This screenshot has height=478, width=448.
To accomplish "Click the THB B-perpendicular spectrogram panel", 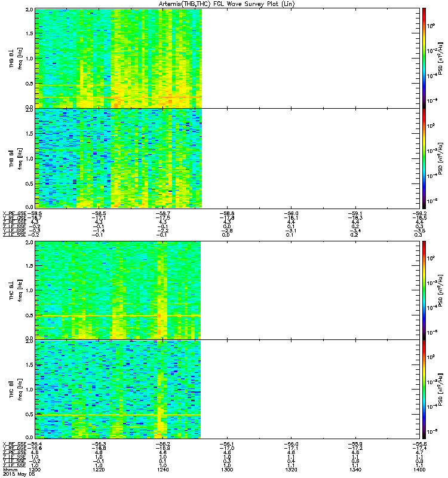I will coord(228,58).
